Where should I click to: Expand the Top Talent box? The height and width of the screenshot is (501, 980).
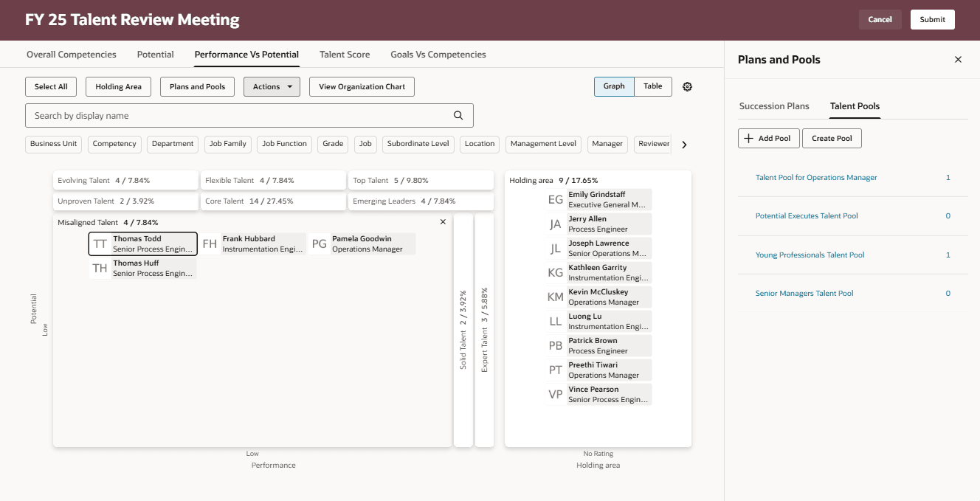(421, 180)
